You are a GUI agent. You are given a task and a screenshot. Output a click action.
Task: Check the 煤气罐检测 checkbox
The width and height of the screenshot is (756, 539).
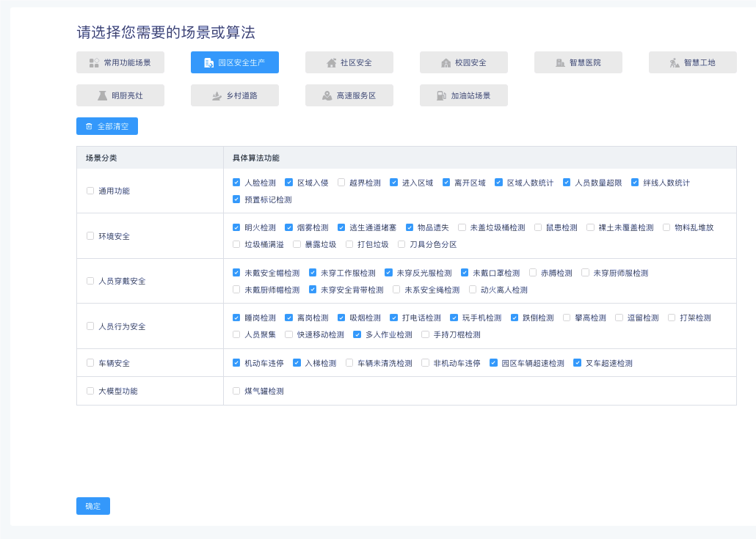pyautogui.click(x=236, y=391)
